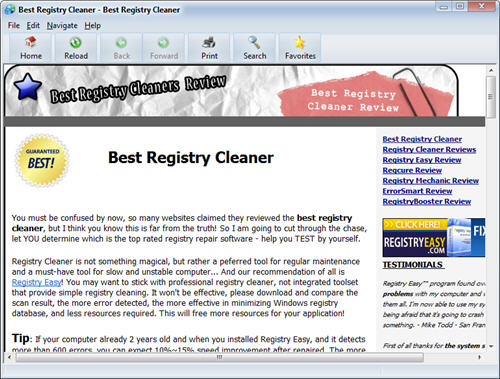Open the Registry Cleaner Reviews link

tap(429, 149)
